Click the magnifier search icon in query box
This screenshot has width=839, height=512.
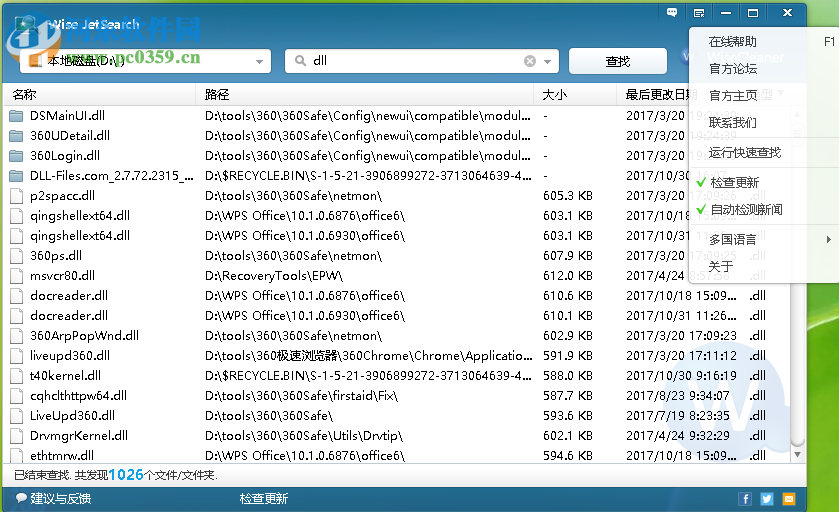301,61
